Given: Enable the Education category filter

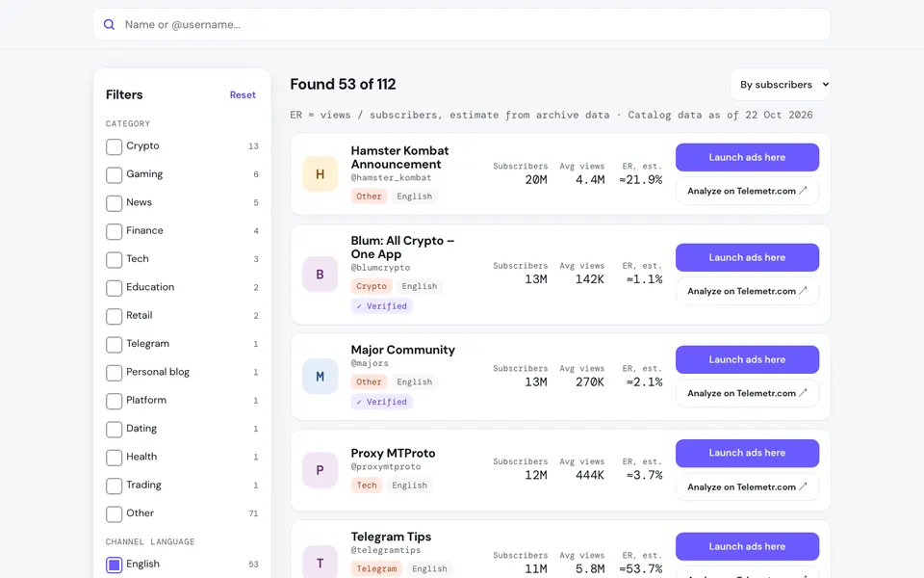Looking at the screenshot, I should coord(114,288).
